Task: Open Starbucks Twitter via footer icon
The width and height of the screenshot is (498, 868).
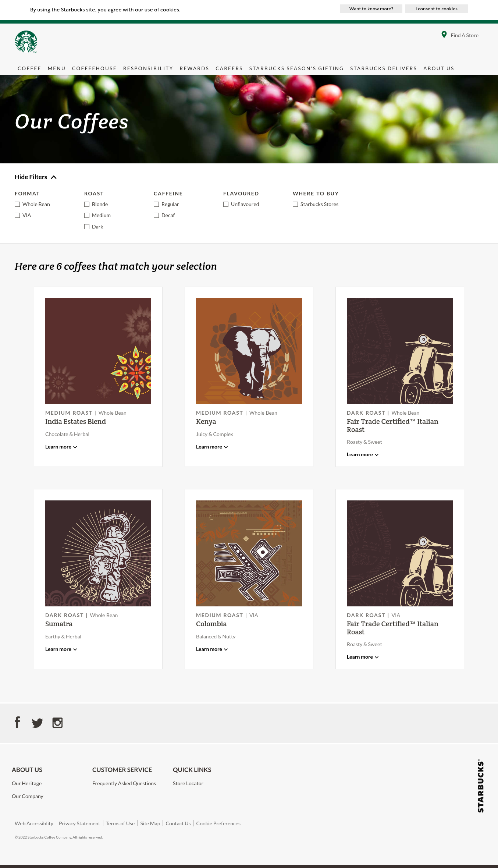Action: pos(37,722)
